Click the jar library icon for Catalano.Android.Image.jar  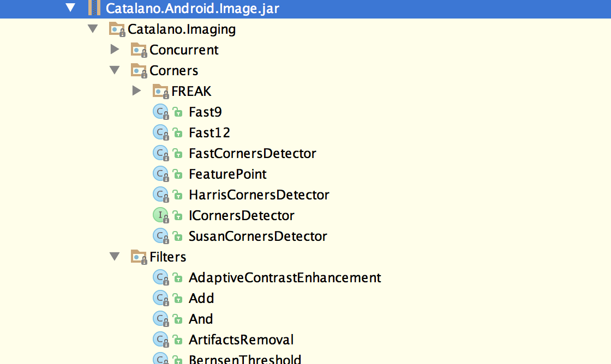click(x=94, y=8)
